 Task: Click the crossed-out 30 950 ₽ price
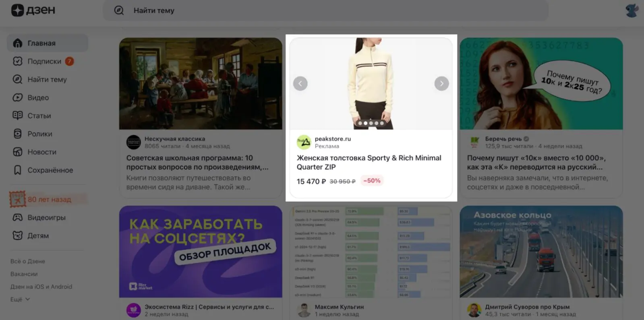[x=342, y=181]
